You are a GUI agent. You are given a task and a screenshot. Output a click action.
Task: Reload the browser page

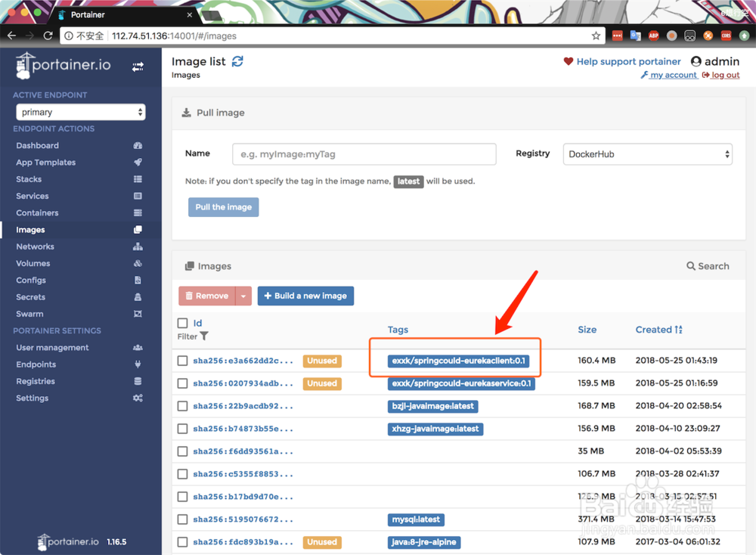point(48,36)
